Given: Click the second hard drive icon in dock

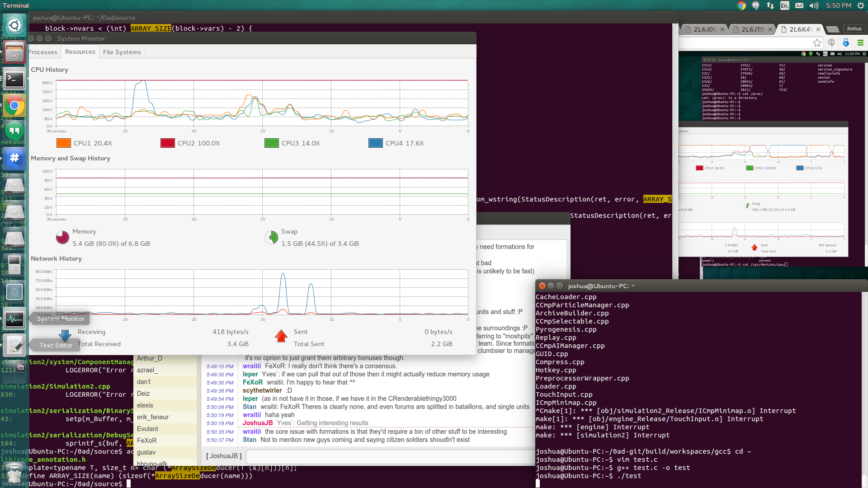Looking at the screenshot, I should [x=14, y=212].
